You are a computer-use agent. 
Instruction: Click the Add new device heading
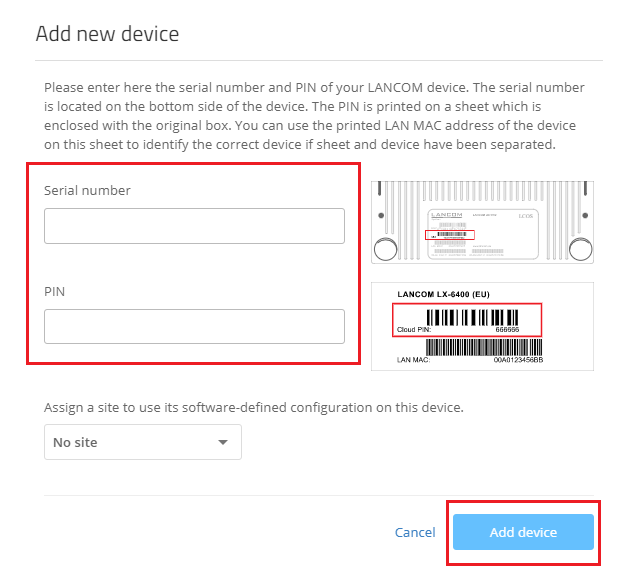tap(107, 34)
